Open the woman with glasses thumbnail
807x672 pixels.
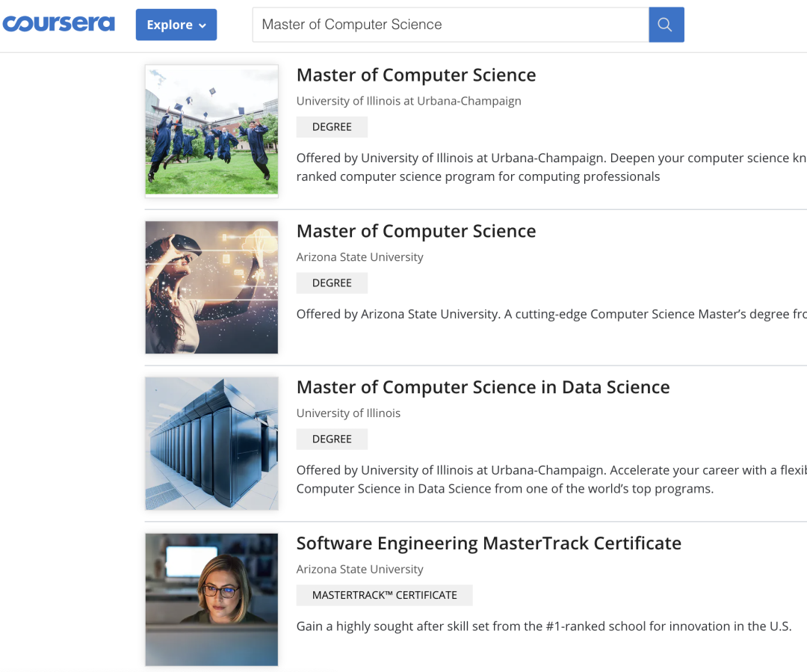[x=211, y=599]
